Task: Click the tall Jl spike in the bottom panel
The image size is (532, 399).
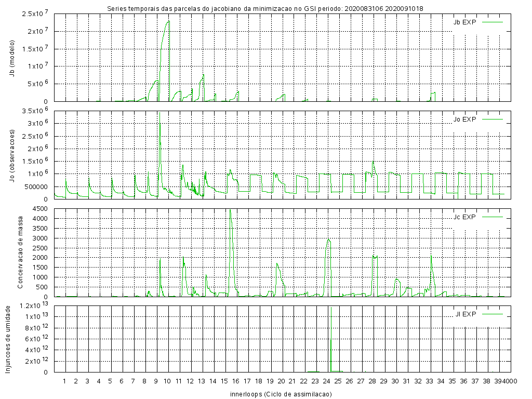Action: [330, 312]
